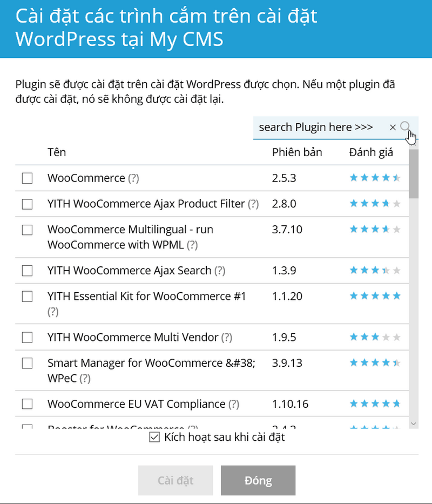Click the scrollbar down arrow
432x504 pixels.
414,424
